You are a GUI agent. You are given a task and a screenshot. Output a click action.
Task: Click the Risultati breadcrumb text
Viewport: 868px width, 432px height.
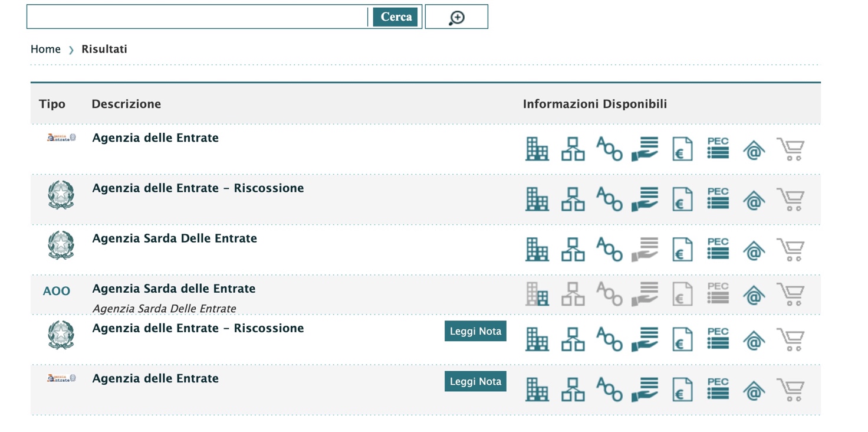tap(104, 49)
